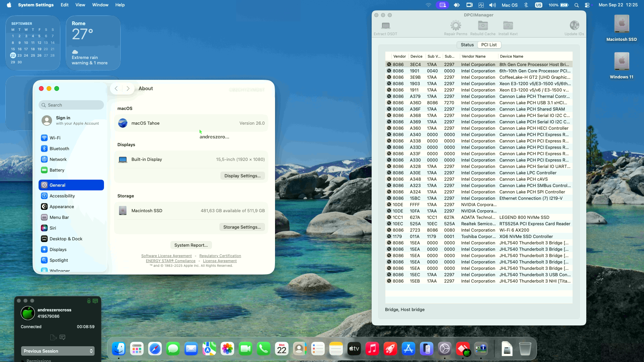Open Appearance in settings sidebar
This screenshot has width=644, height=362.
click(71, 206)
